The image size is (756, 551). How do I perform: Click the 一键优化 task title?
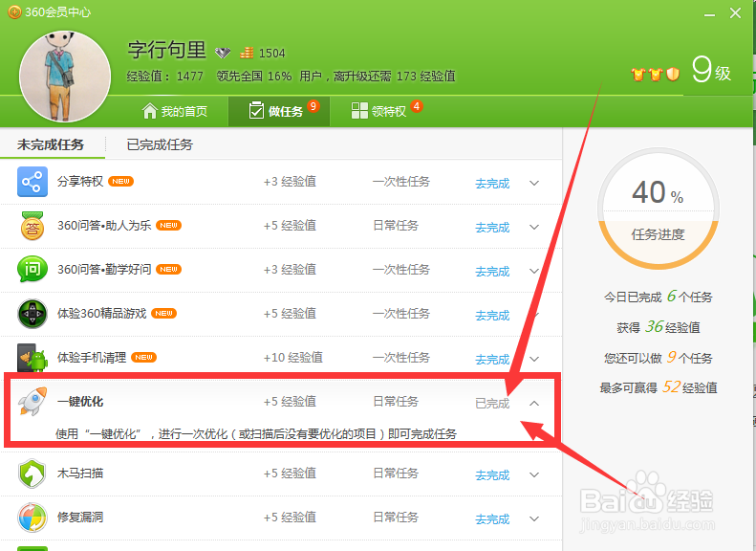tap(80, 402)
